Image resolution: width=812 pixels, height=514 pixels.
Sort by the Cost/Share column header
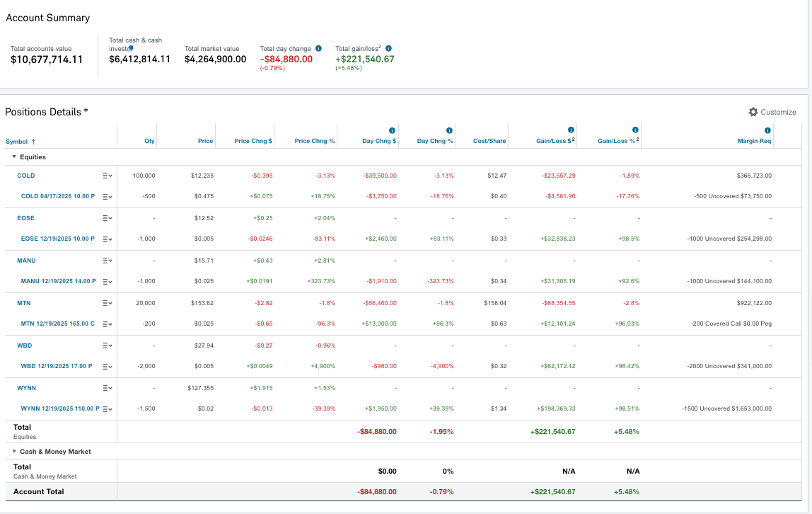489,141
